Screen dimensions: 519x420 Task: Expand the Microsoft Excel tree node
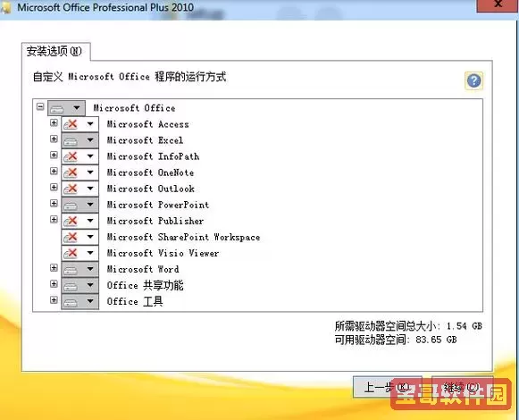[54, 139]
